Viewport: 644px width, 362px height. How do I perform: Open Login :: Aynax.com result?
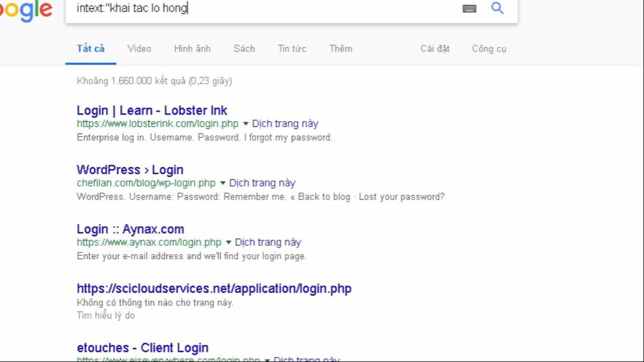131,229
